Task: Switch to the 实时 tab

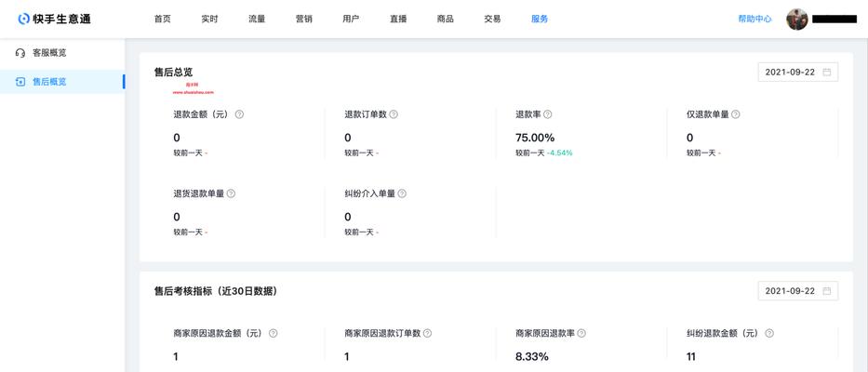Action: coord(210,19)
